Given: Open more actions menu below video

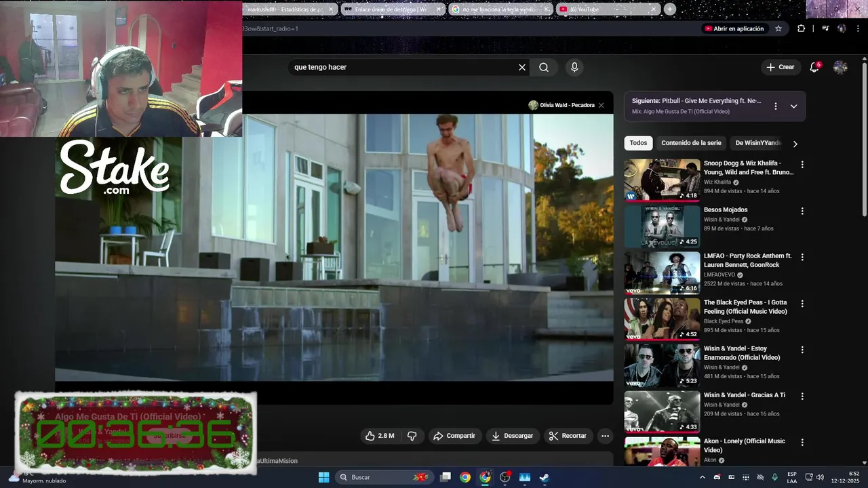Looking at the screenshot, I should click(605, 436).
